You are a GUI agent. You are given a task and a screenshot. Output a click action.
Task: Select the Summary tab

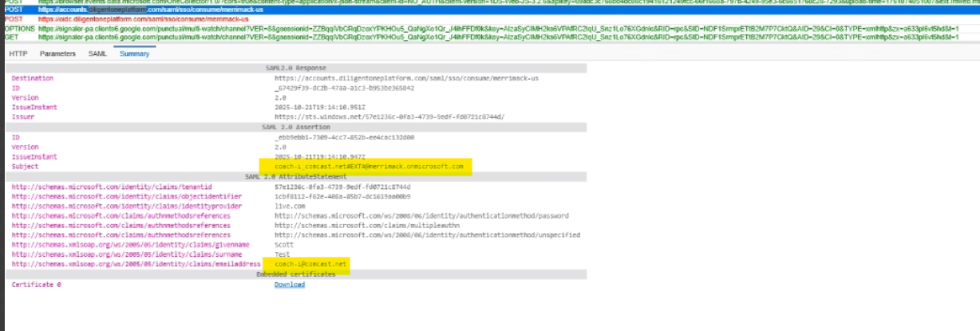tap(134, 53)
